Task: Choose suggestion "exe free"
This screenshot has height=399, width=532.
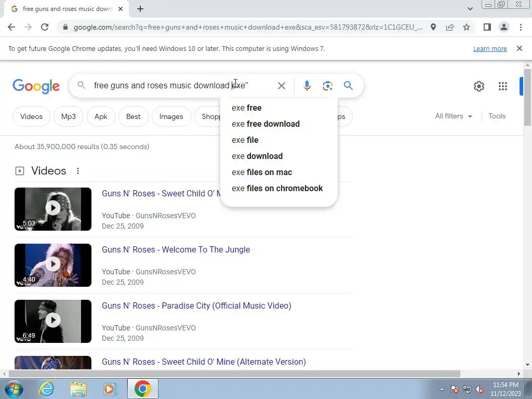Action: click(279, 108)
